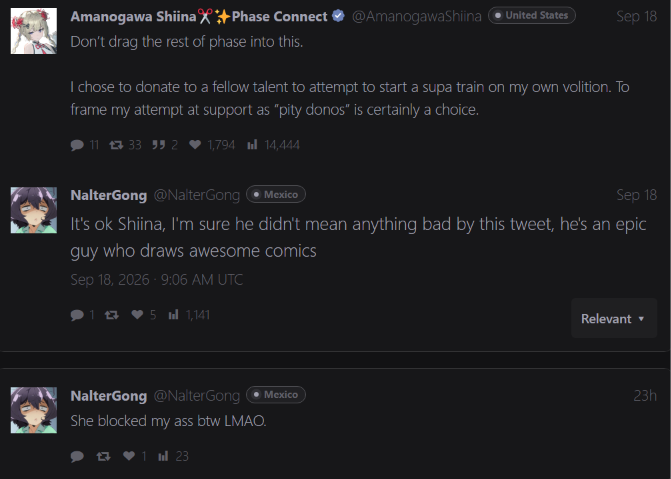Click the United States location badge
Viewport: 671px width, 479px height.
532,15
